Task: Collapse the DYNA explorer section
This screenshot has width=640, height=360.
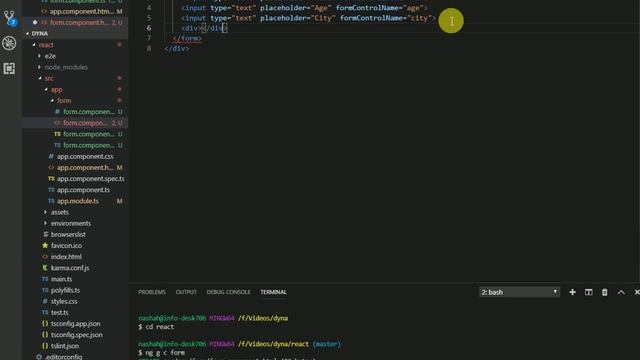Action: point(40,33)
